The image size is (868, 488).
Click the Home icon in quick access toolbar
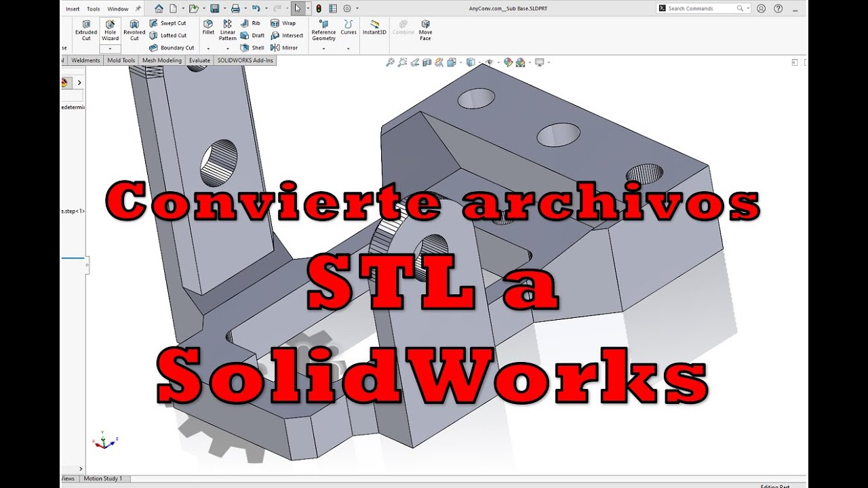(159, 8)
